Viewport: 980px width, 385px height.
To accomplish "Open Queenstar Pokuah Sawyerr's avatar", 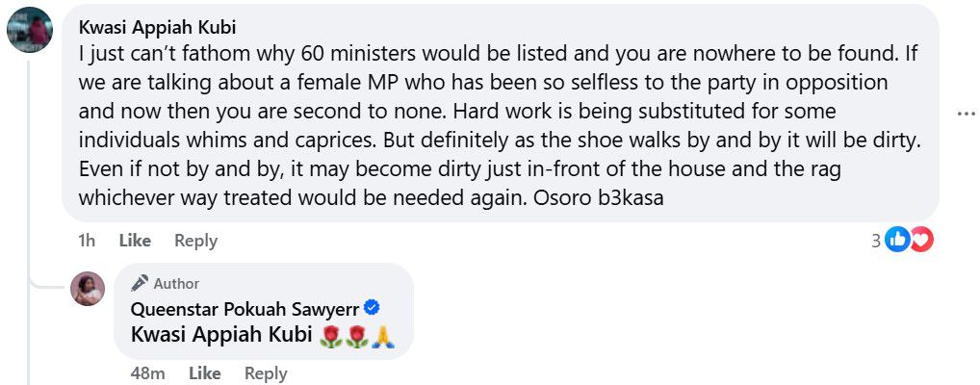I will pos(88,289).
